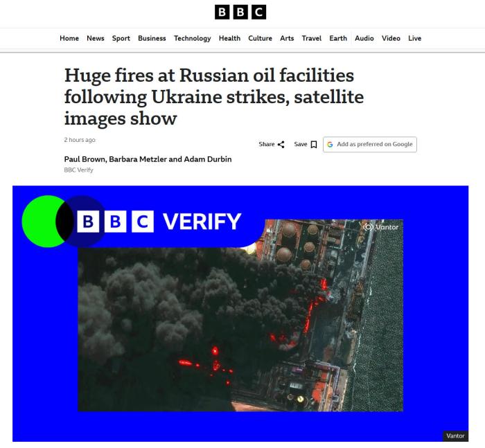Viewport: 485px width, 448px height.
Task: Open the Audio section
Action: click(364, 38)
